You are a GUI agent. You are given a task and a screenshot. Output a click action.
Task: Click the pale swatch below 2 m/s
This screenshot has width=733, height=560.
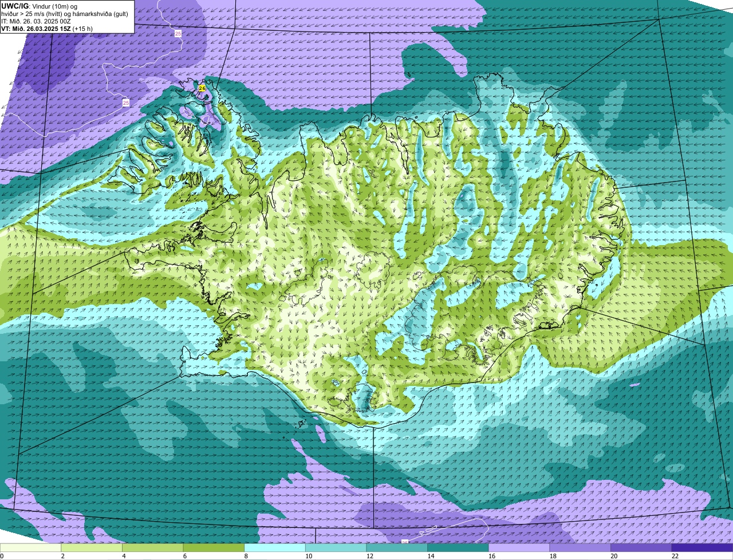pos(30,547)
